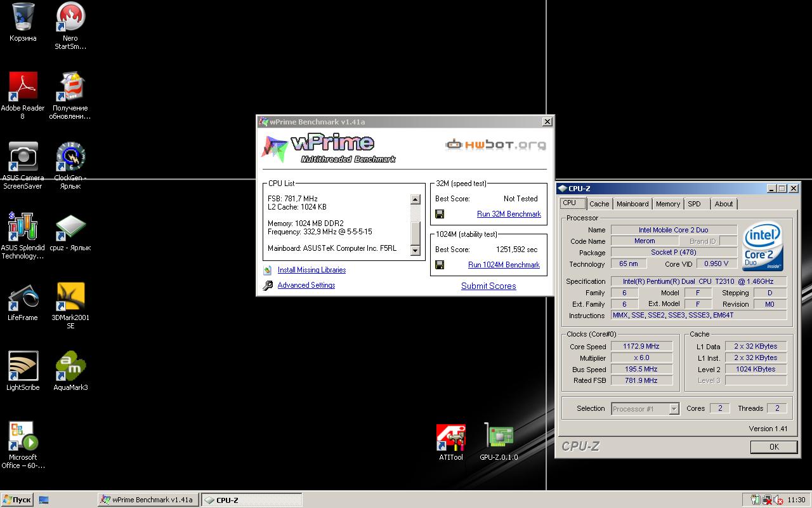This screenshot has width=812, height=508.
Task: Click the 11:30 taskbar clock
Action: [796, 500]
